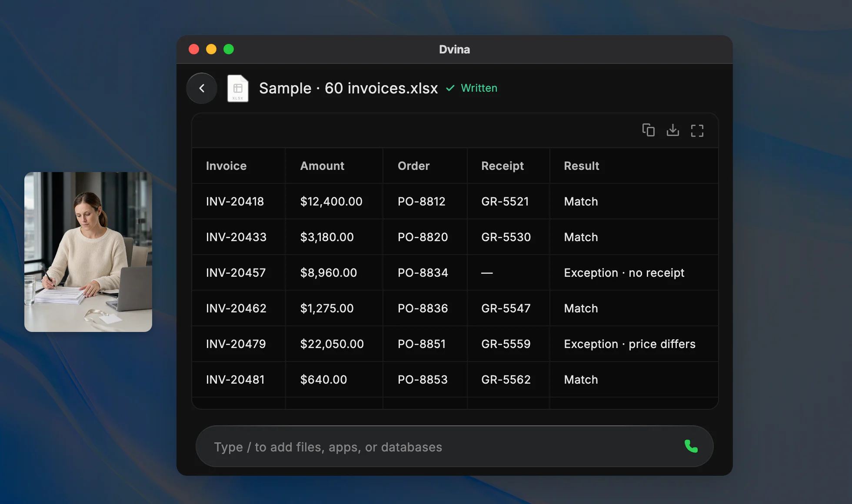The height and width of the screenshot is (504, 852).
Task: Select the Result column header
Action: pyautogui.click(x=581, y=166)
